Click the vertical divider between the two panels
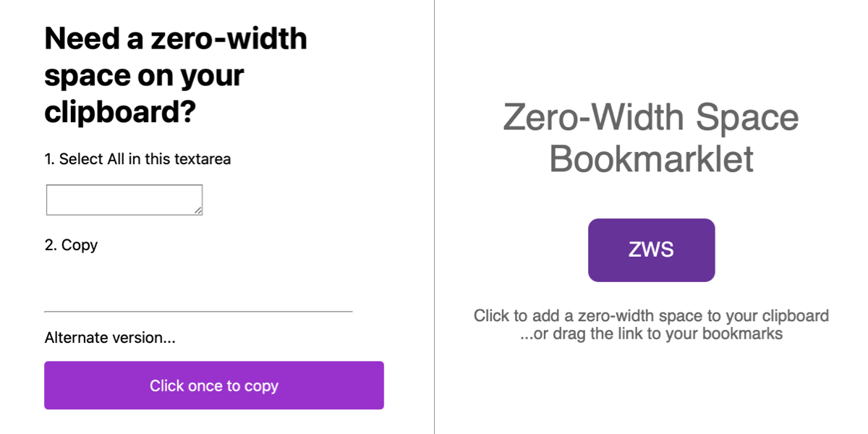Image resolution: width=868 pixels, height=434 pixels. (x=434, y=217)
